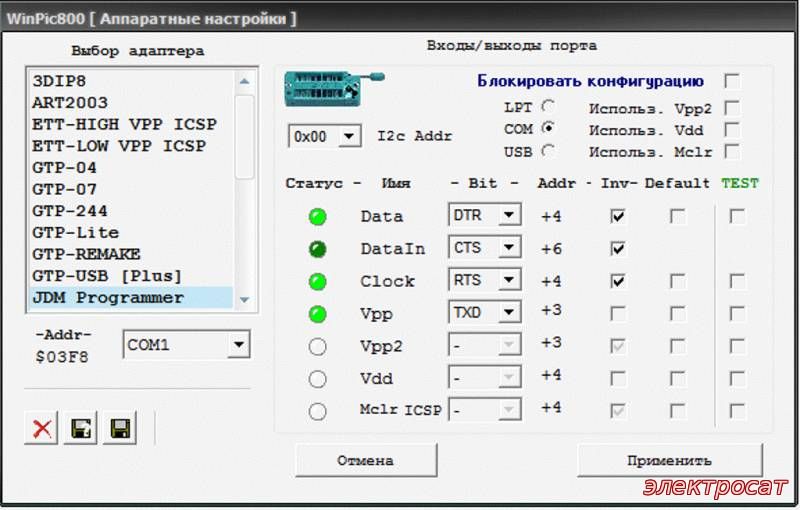The image size is (800, 510).
Task: Click the DataIn status LED indicator
Action: pyautogui.click(x=317, y=249)
